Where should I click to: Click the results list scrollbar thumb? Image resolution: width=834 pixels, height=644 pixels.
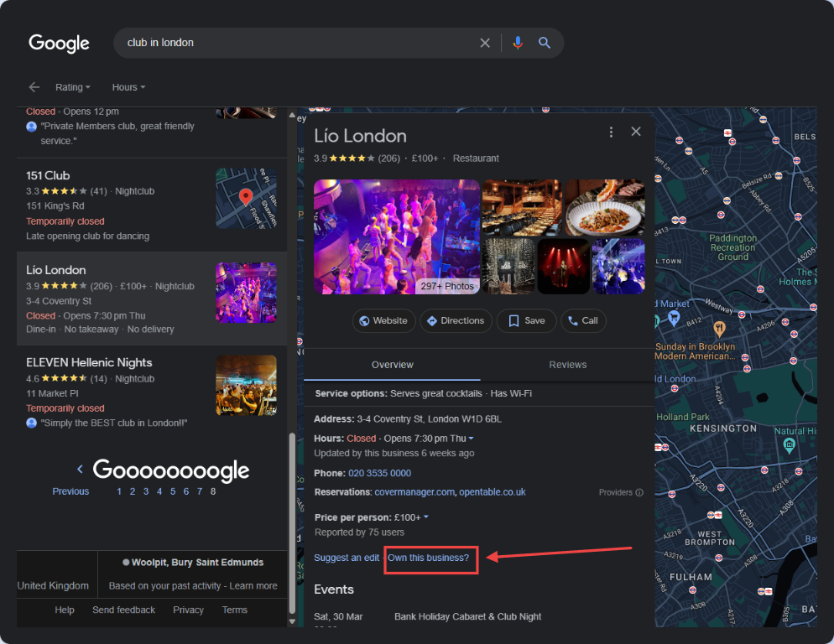pyautogui.click(x=291, y=524)
